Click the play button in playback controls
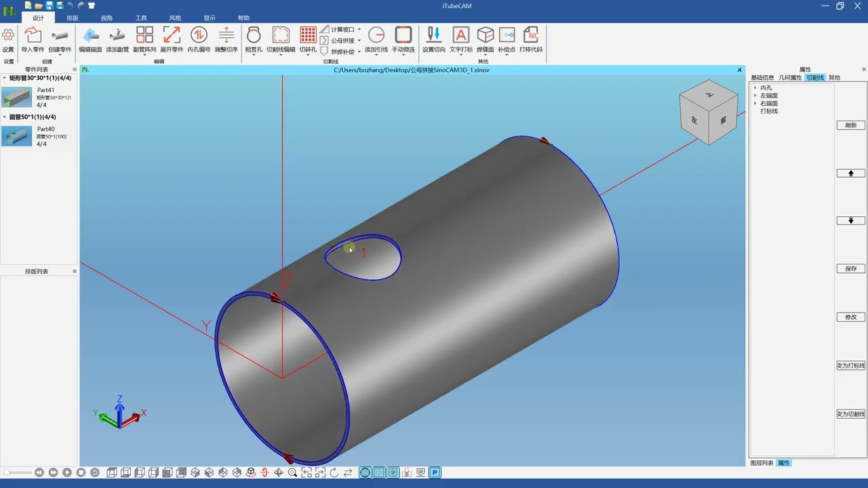Image resolution: width=868 pixels, height=488 pixels. coord(67,472)
